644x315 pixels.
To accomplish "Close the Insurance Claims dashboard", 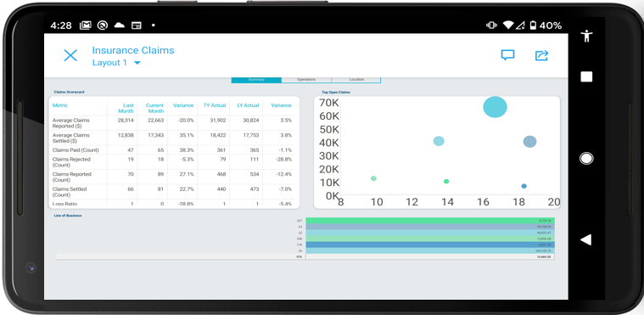I will click(x=70, y=55).
